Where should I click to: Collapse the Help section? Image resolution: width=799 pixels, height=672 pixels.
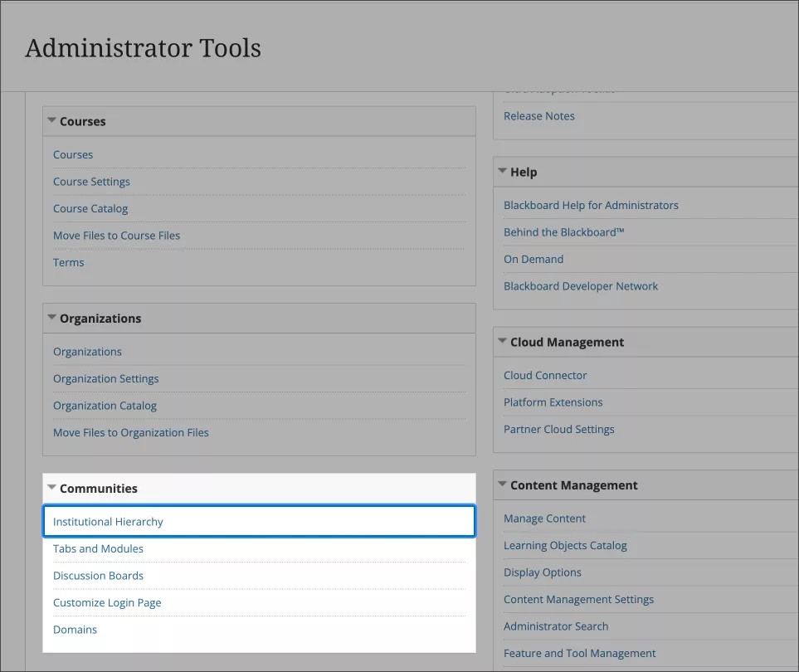click(501, 172)
